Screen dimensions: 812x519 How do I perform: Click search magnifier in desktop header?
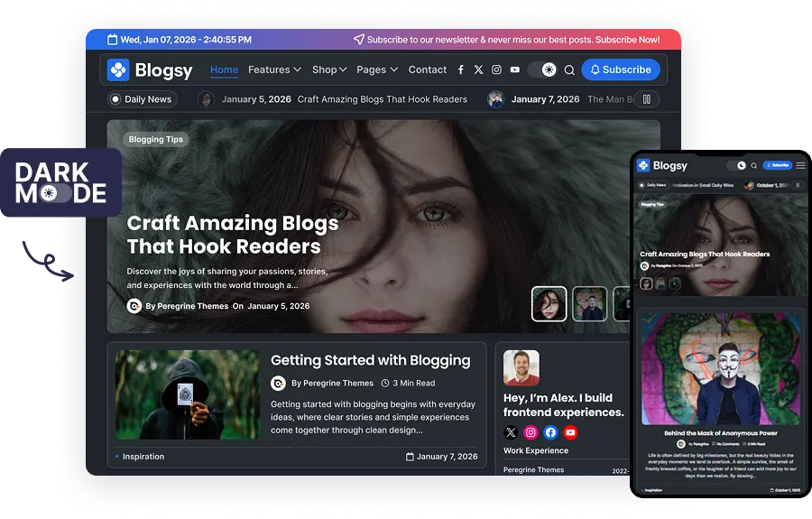569,70
